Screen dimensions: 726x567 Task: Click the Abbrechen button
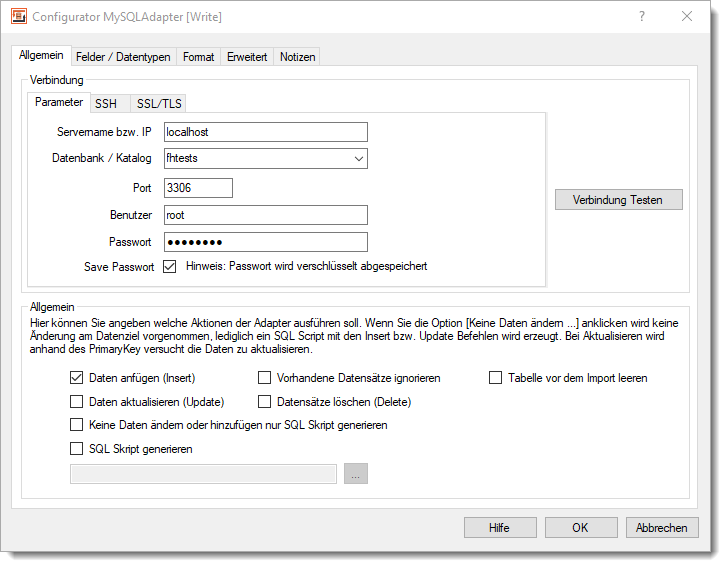click(662, 528)
